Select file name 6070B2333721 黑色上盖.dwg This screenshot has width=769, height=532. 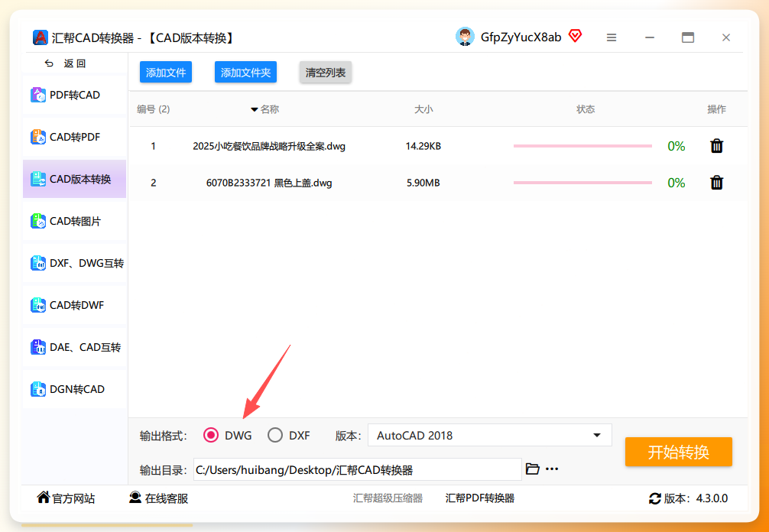click(x=269, y=183)
